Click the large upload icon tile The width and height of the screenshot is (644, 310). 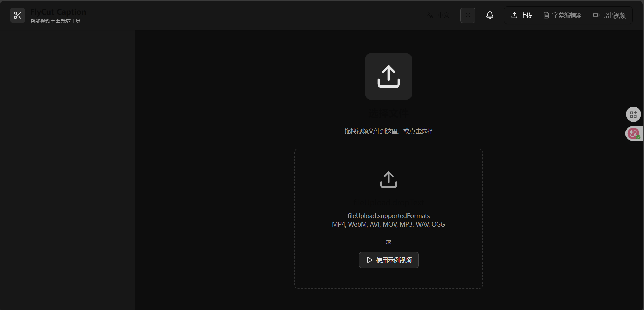click(x=389, y=76)
